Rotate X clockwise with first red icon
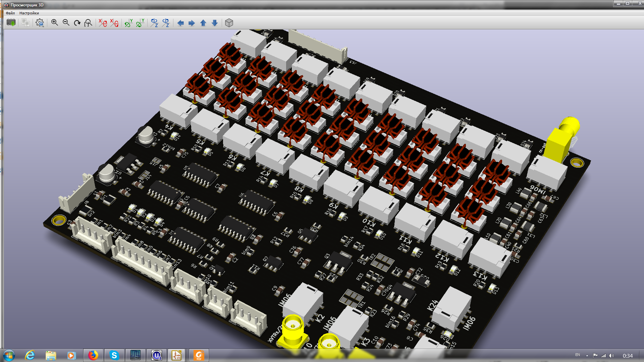The width and height of the screenshot is (644, 362). (x=103, y=23)
